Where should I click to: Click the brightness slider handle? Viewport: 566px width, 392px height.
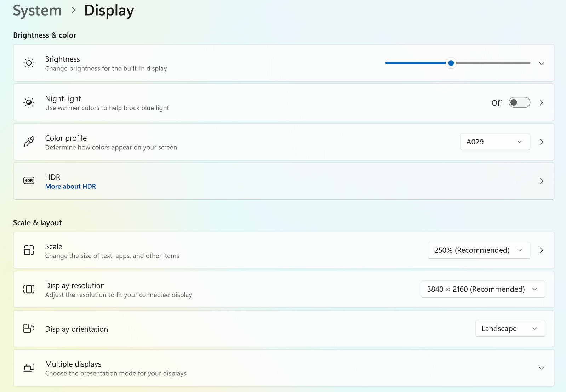(451, 63)
